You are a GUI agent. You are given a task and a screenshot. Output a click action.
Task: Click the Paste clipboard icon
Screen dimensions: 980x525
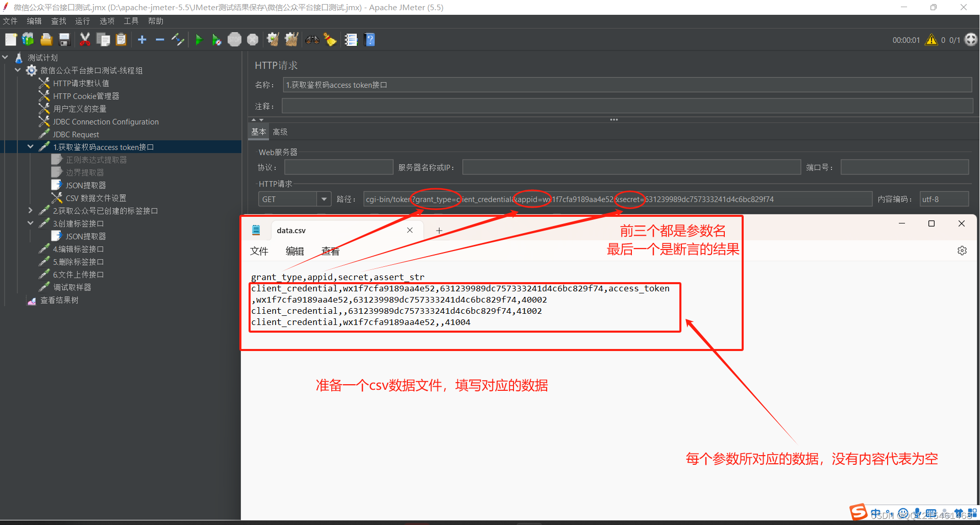pyautogui.click(x=121, y=40)
